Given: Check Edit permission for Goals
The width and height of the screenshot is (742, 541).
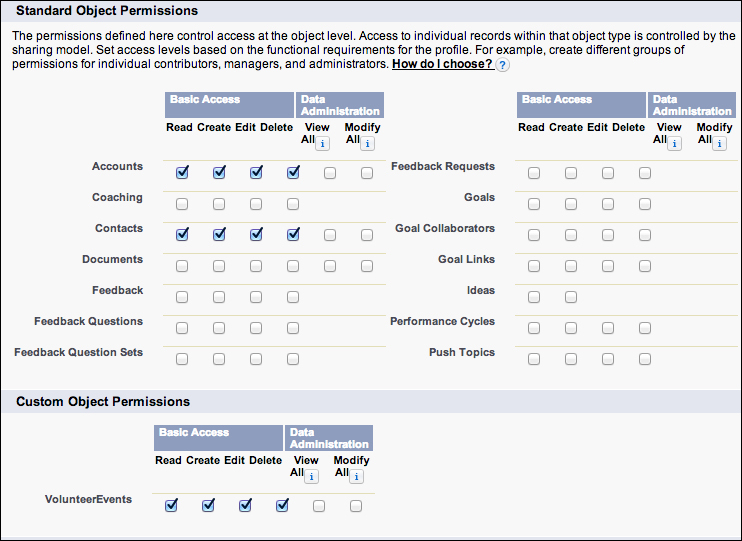Looking at the screenshot, I should [x=608, y=204].
